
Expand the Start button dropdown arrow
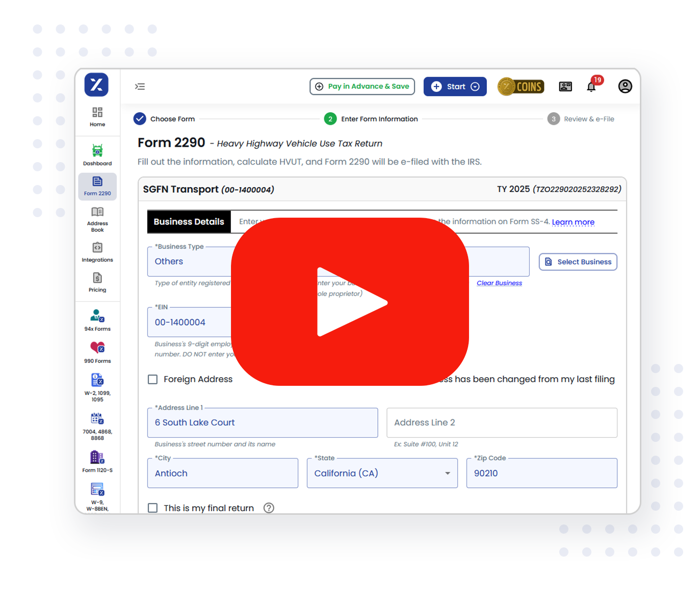[x=475, y=86]
